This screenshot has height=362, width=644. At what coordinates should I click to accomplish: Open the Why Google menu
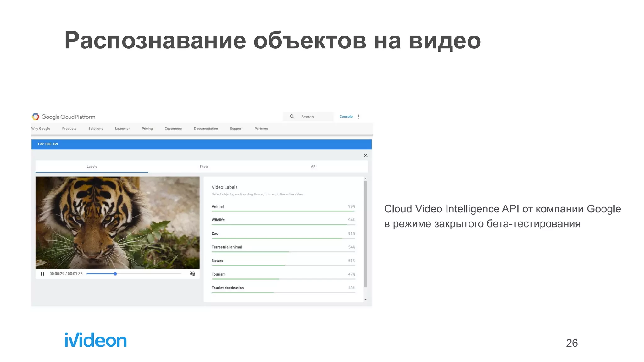[41, 129]
